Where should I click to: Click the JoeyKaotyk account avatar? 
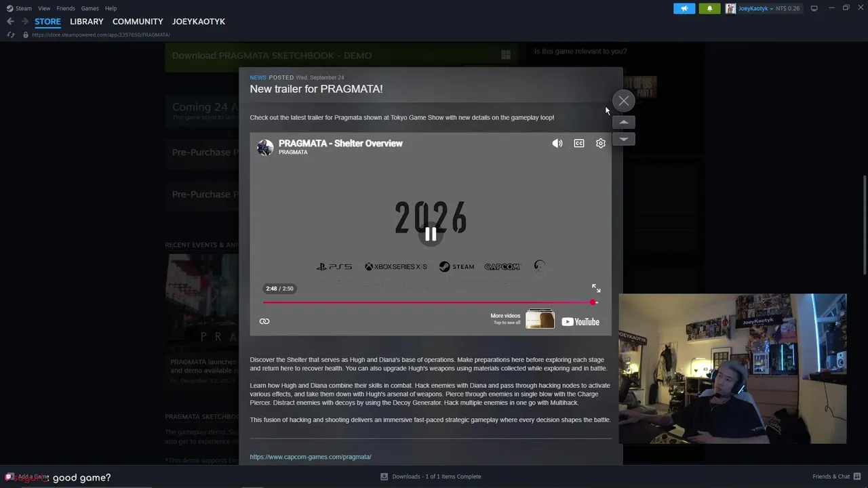(730, 8)
